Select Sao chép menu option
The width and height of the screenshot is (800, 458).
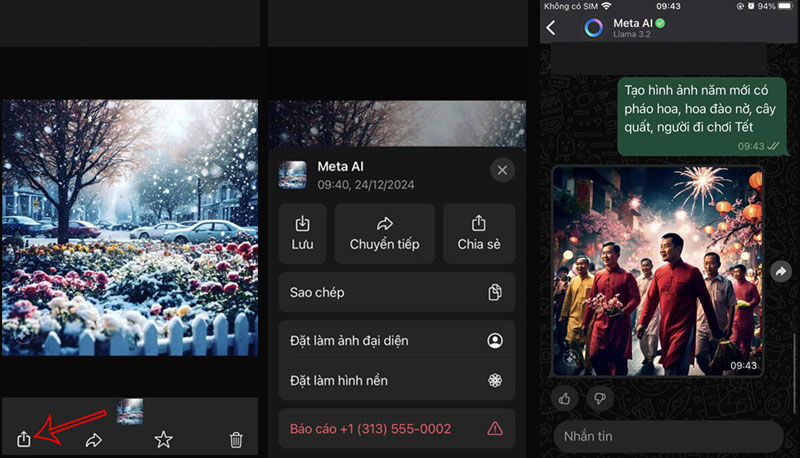click(x=396, y=292)
